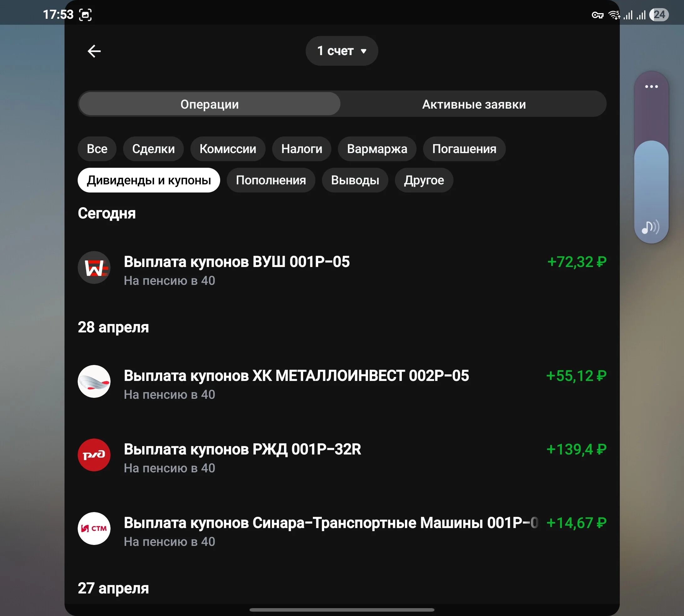
Task: Click the +139,4 ₽ amount
Action: [x=576, y=449]
